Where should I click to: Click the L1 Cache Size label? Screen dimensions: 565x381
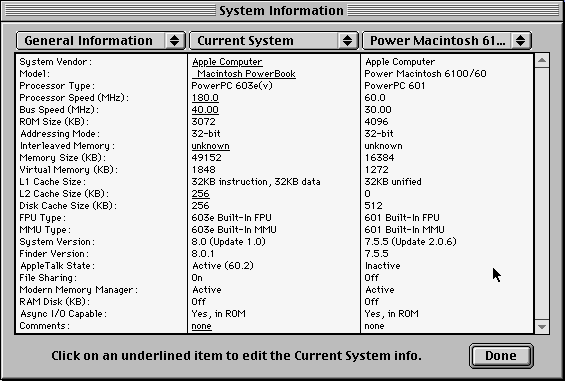53,182
